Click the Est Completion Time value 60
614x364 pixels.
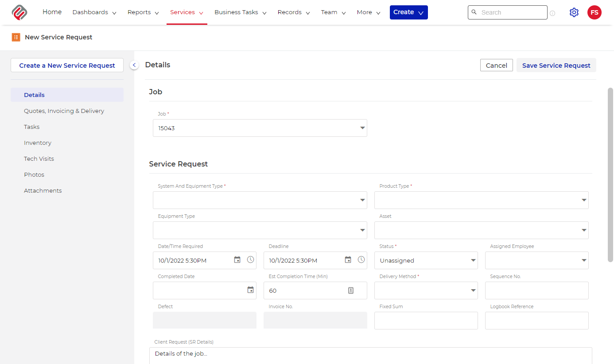(273, 290)
